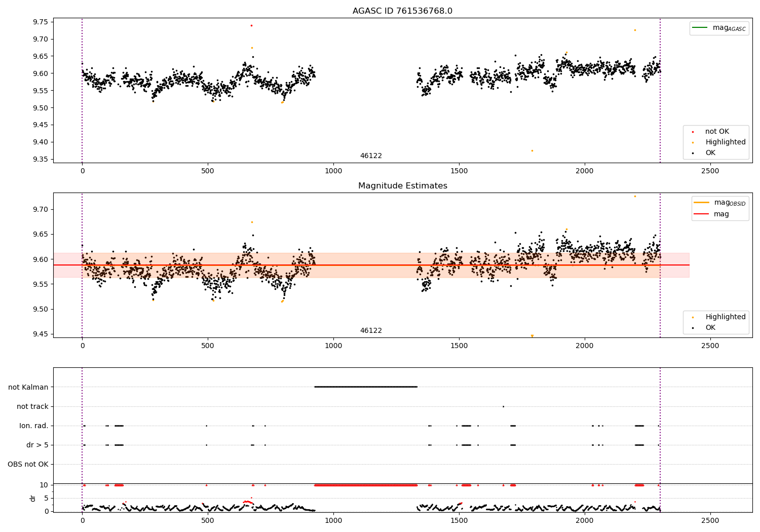Click the 'dr > 5' axis label
760x532 pixels.
(x=37, y=445)
